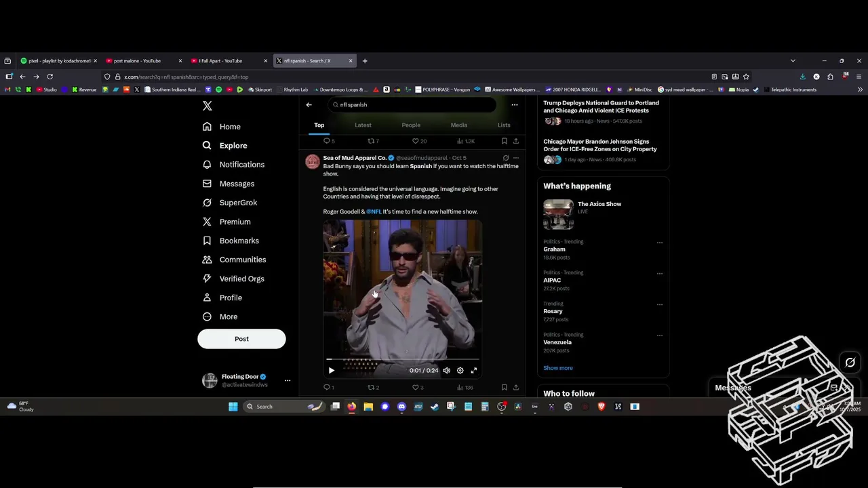The width and height of the screenshot is (868, 488).
Task: Open Notifications in the sidebar
Action: 233,165
